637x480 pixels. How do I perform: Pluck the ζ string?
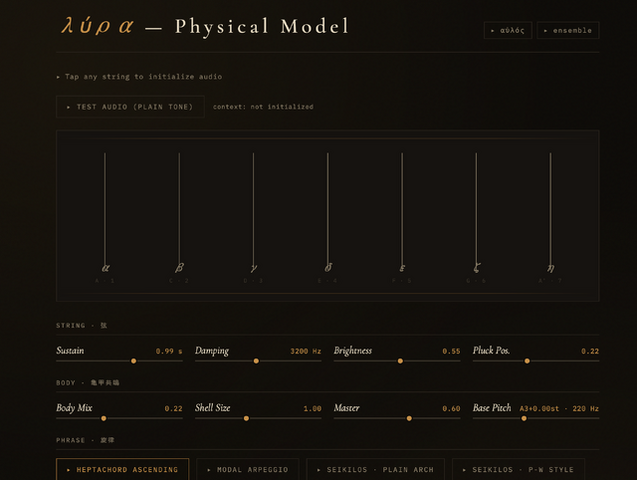tap(476, 211)
